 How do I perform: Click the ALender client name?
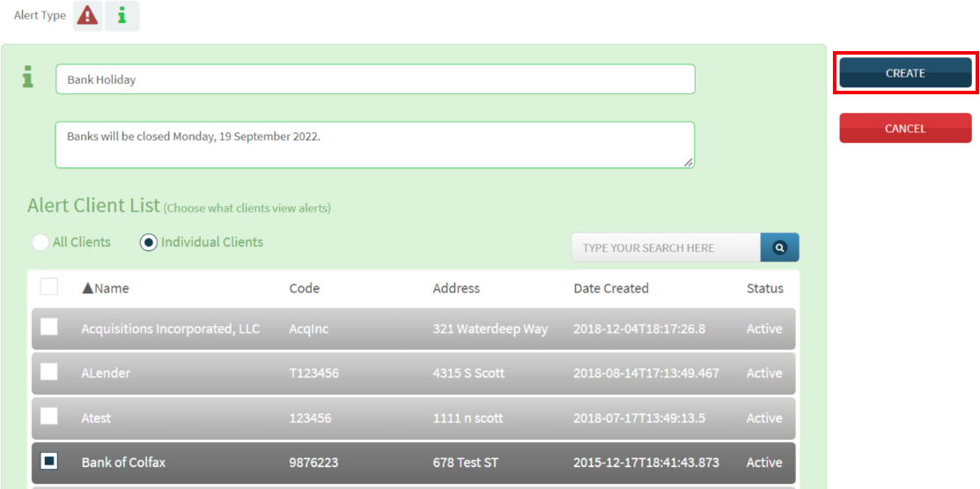pyautogui.click(x=107, y=374)
